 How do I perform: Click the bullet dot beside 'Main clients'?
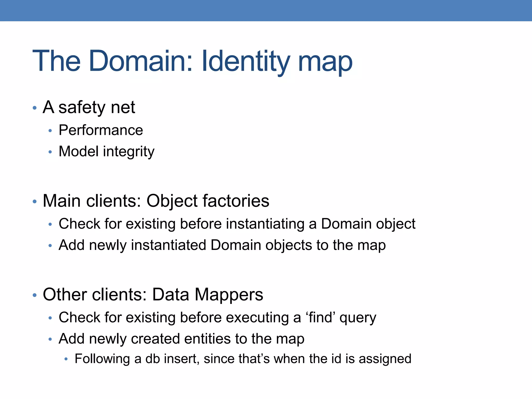click(x=35, y=202)
